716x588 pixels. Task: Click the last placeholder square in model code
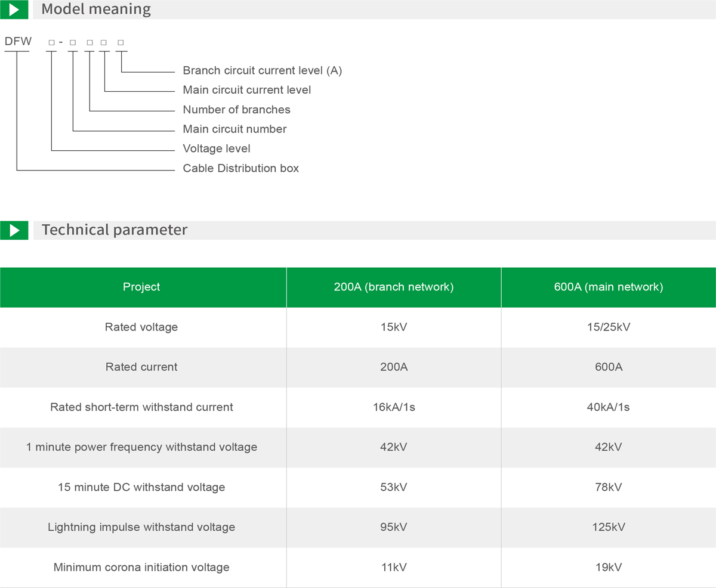point(121,42)
